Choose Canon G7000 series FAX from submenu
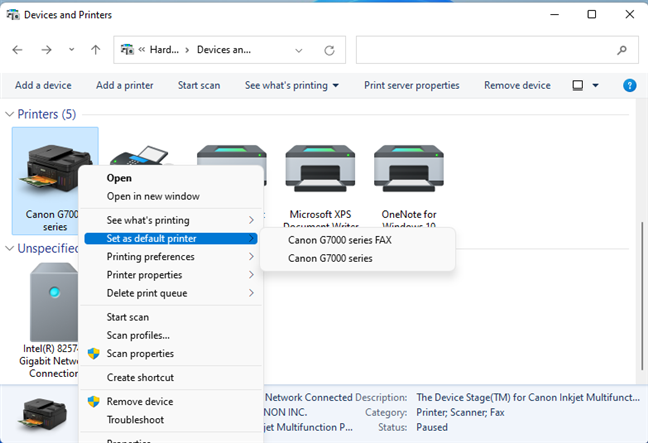Image resolution: width=648 pixels, height=443 pixels. [340, 240]
